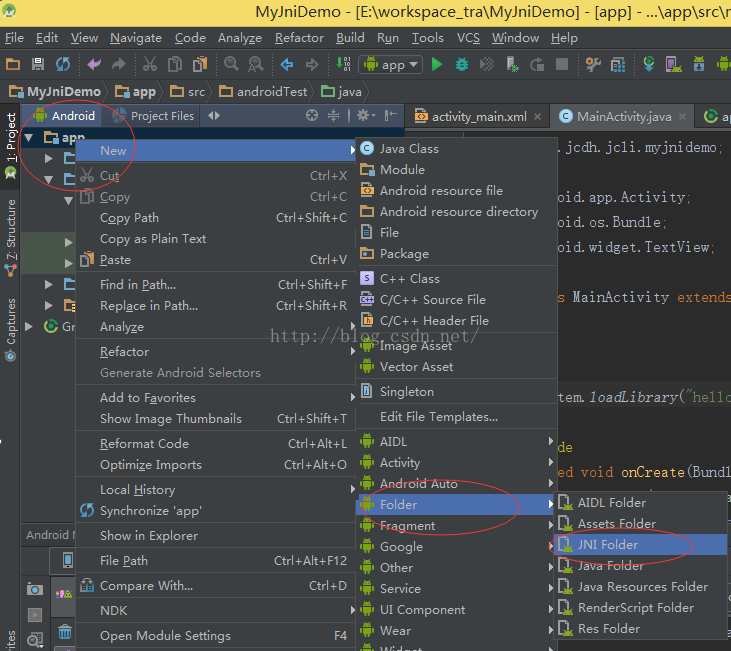731x651 pixels.
Task: Click the Project Structure toolbar icon
Action: [x=618, y=64]
